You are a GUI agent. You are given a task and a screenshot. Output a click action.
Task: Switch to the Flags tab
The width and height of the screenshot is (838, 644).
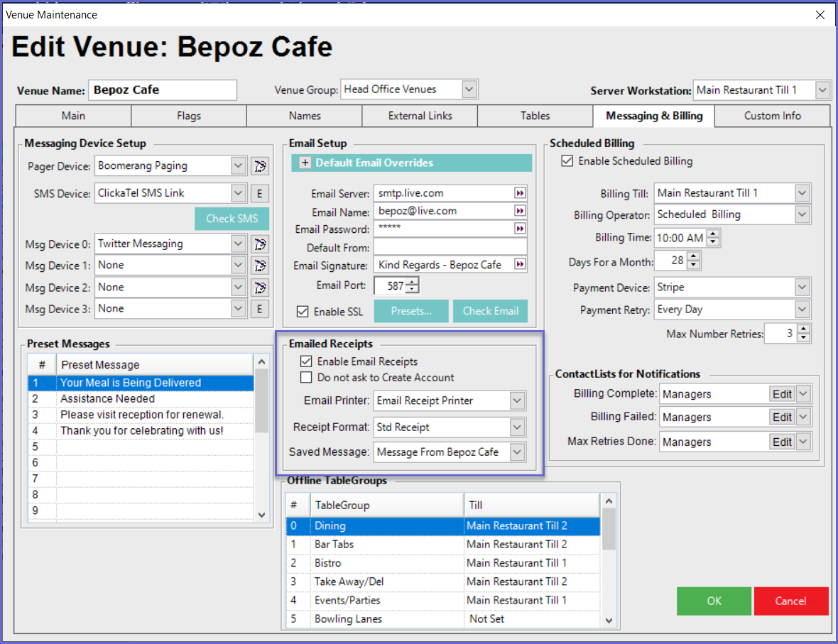[x=189, y=116]
